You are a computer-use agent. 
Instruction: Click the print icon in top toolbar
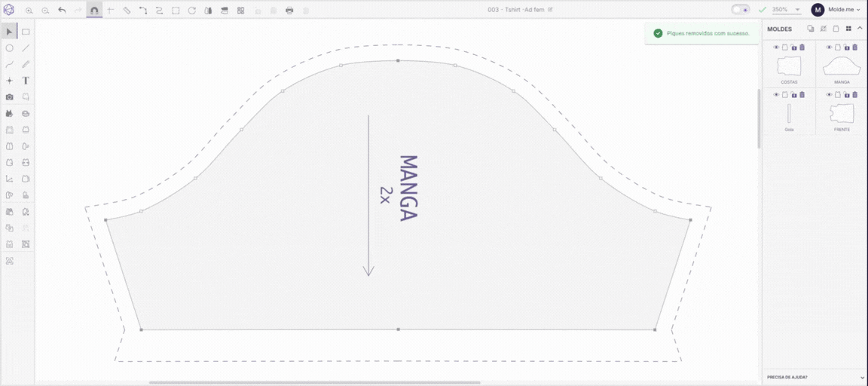tap(289, 10)
